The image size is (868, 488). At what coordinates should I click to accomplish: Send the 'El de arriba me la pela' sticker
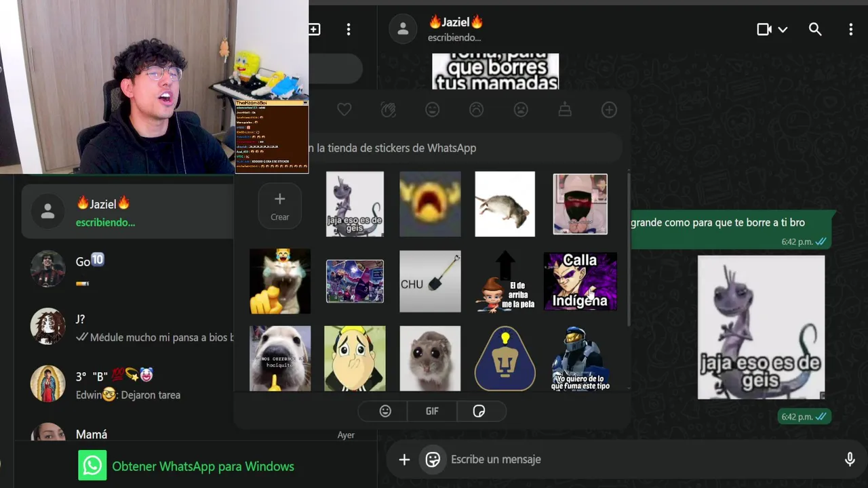505,281
